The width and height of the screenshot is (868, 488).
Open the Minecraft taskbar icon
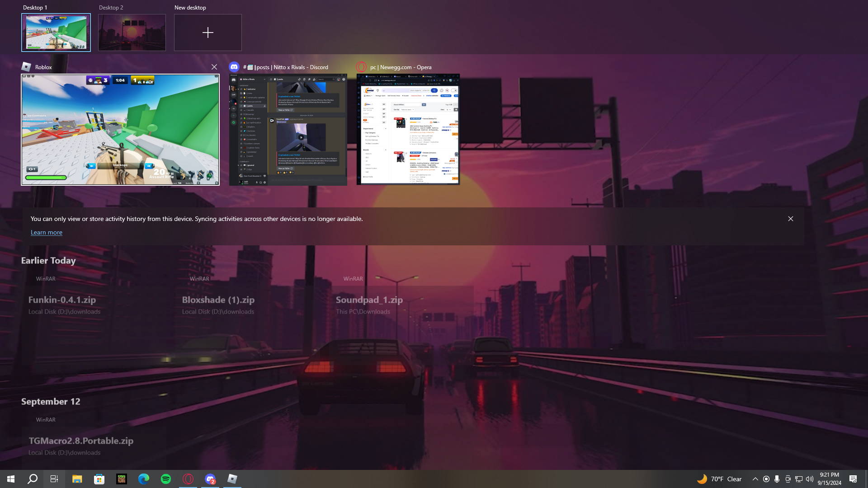[121, 479]
